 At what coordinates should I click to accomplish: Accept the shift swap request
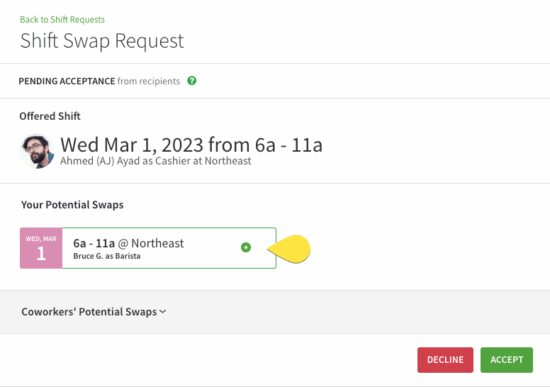(507, 360)
